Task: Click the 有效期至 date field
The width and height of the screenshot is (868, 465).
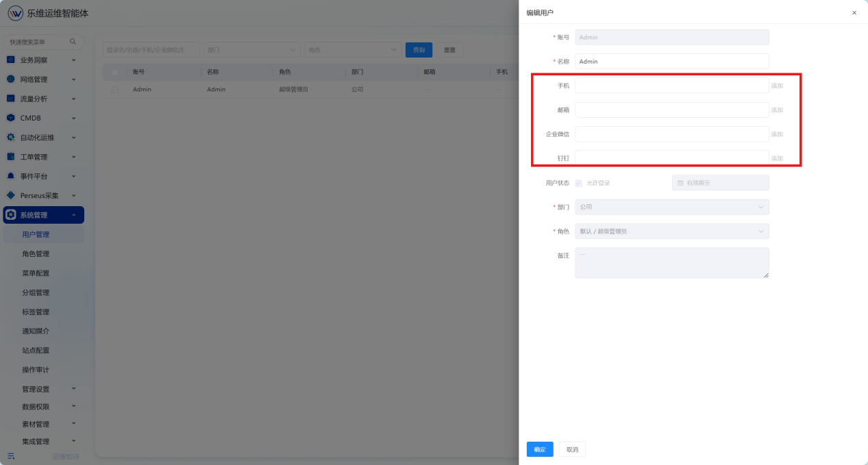Action: click(x=721, y=183)
